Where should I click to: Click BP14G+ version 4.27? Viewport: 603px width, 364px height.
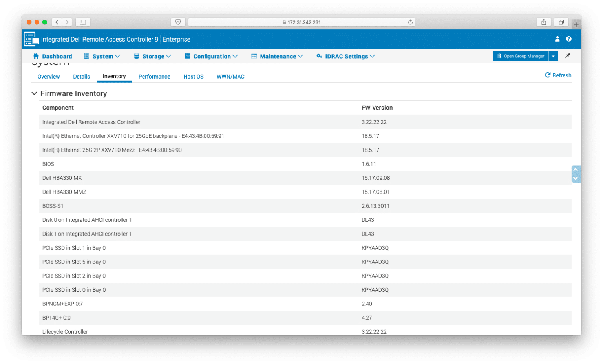tap(367, 318)
